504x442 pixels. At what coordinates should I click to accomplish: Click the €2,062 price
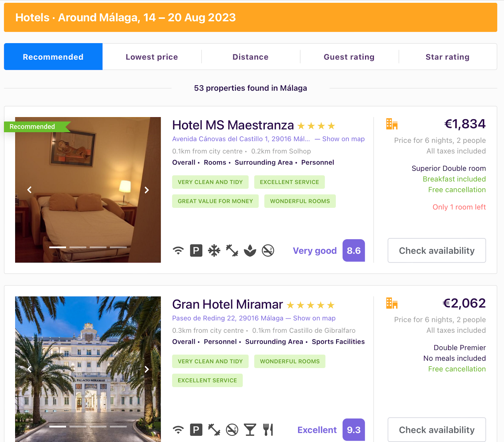464,303
